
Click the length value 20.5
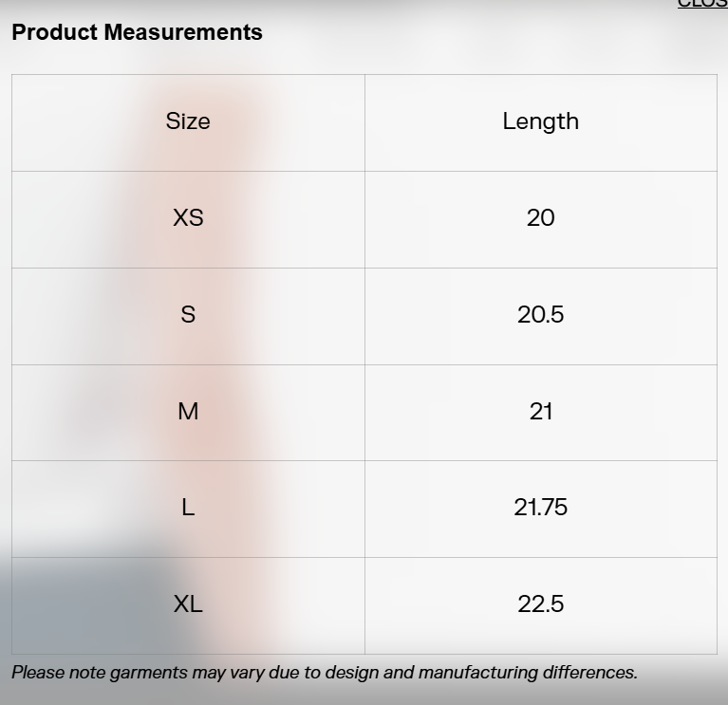pyautogui.click(x=540, y=315)
